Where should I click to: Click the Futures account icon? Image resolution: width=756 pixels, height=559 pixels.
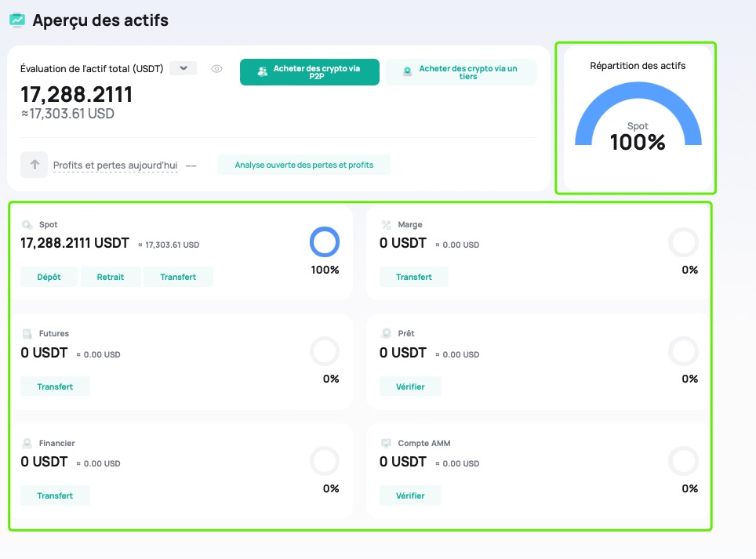coord(27,334)
